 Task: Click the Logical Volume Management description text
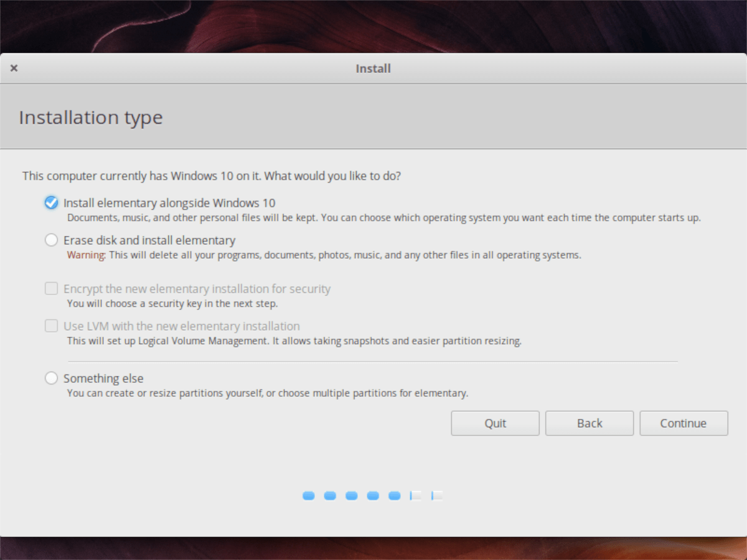[x=294, y=341]
